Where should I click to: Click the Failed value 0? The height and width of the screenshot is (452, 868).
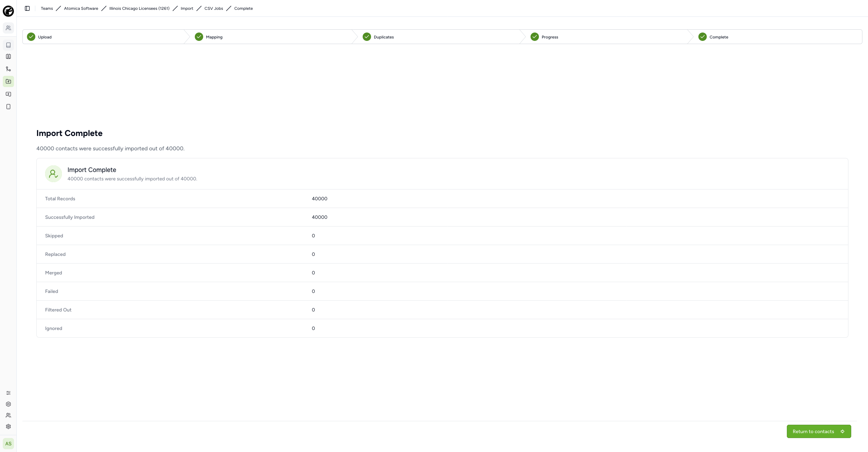tap(313, 291)
